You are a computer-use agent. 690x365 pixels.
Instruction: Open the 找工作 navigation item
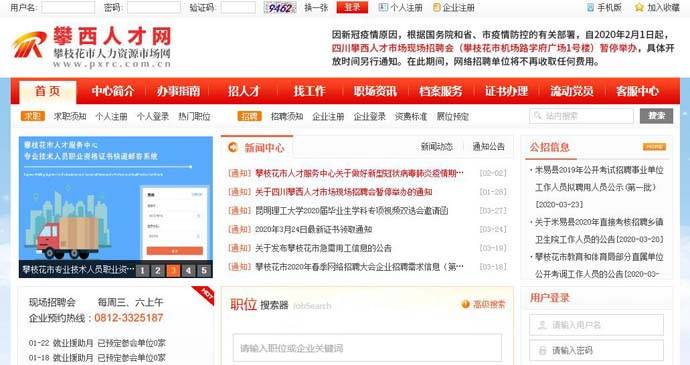[310, 91]
